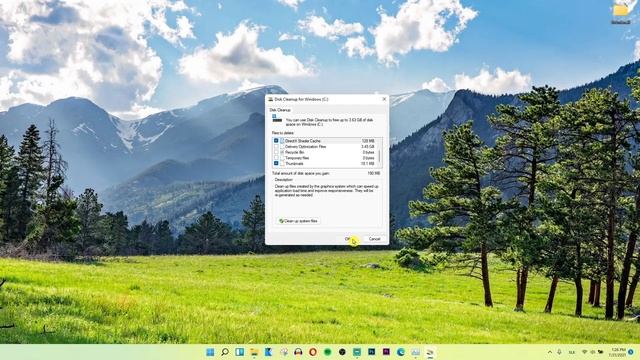Screen dimensions: 640x360
Task: Select the Recycle Bin row text
Action: coord(294,152)
